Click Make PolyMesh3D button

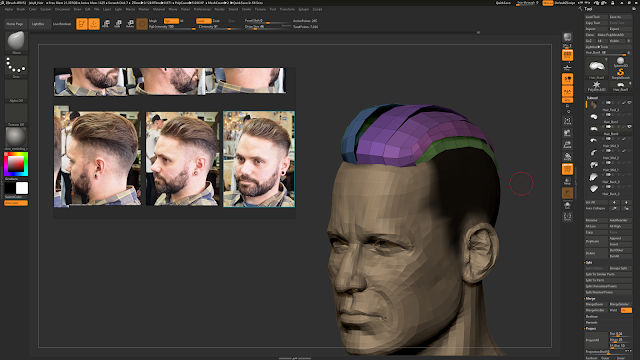[615, 35]
